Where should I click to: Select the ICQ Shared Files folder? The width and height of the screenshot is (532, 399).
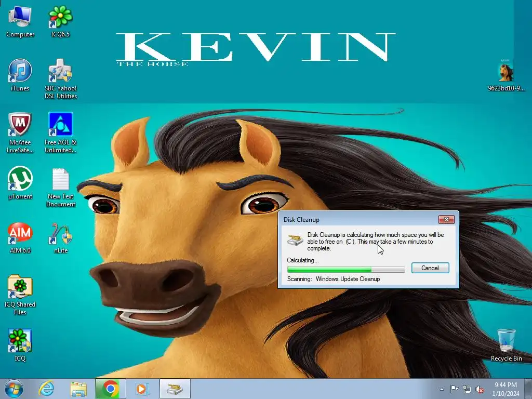[x=20, y=295]
